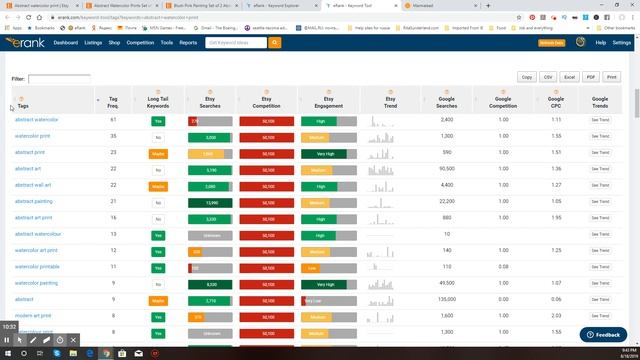The image size is (640, 360).
Task: Reload the browser page
Action: 29,18
